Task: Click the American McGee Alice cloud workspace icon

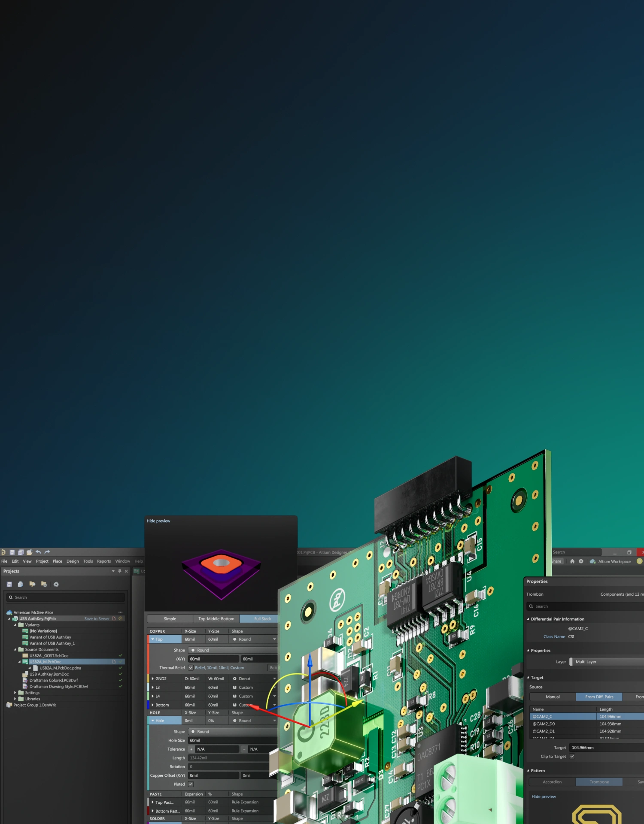Action: click(9, 612)
